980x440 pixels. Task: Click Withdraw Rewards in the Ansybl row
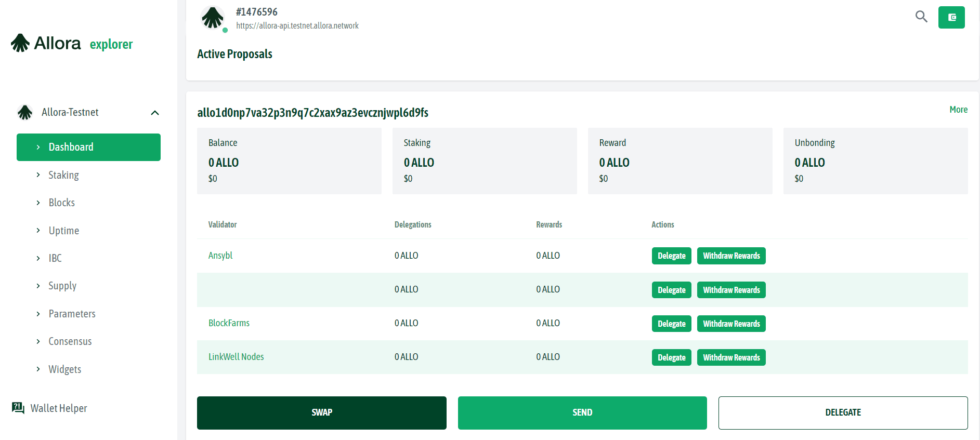pyautogui.click(x=731, y=256)
